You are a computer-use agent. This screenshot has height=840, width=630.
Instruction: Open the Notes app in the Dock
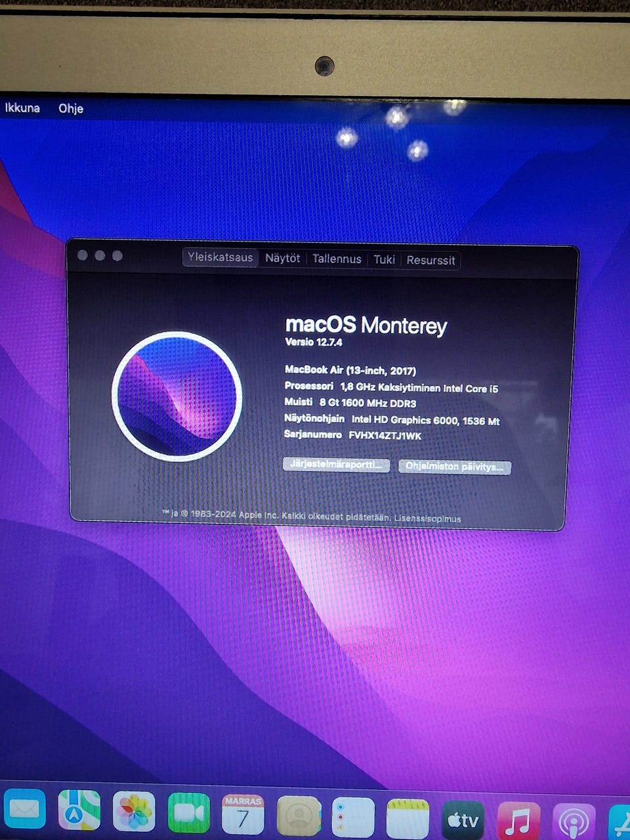pos(408,819)
